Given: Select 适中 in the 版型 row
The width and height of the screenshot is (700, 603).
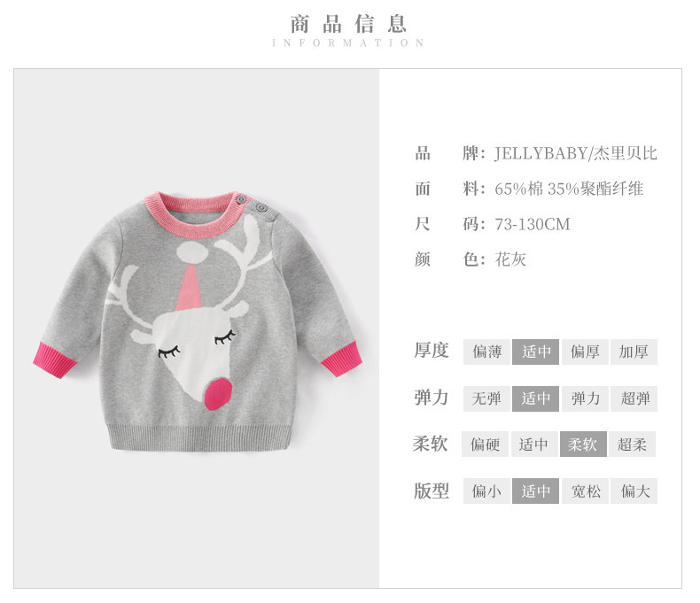Looking at the screenshot, I should [535, 491].
